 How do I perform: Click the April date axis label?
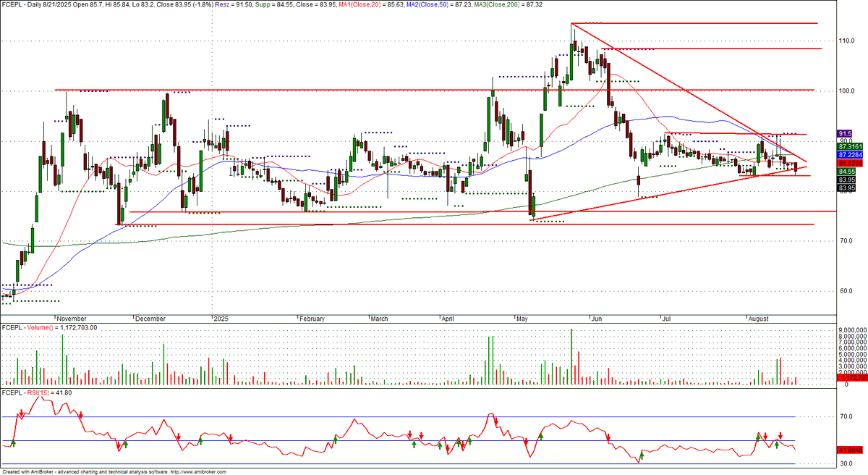click(x=448, y=319)
